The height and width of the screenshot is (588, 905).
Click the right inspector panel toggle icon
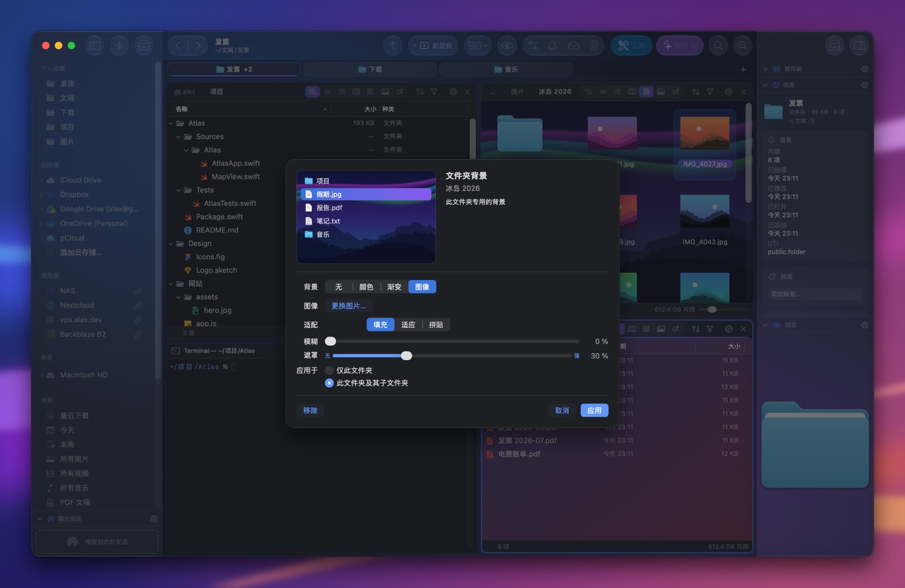(859, 46)
